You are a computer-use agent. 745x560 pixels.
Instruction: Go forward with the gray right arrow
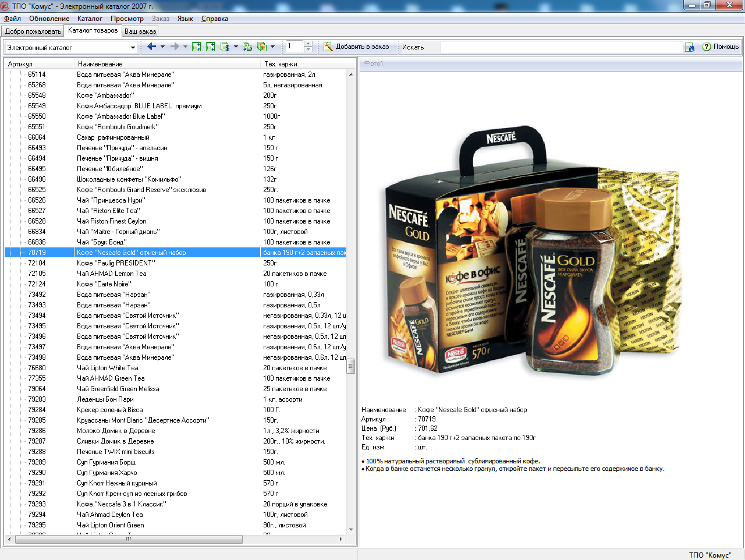(x=174, y=47)
